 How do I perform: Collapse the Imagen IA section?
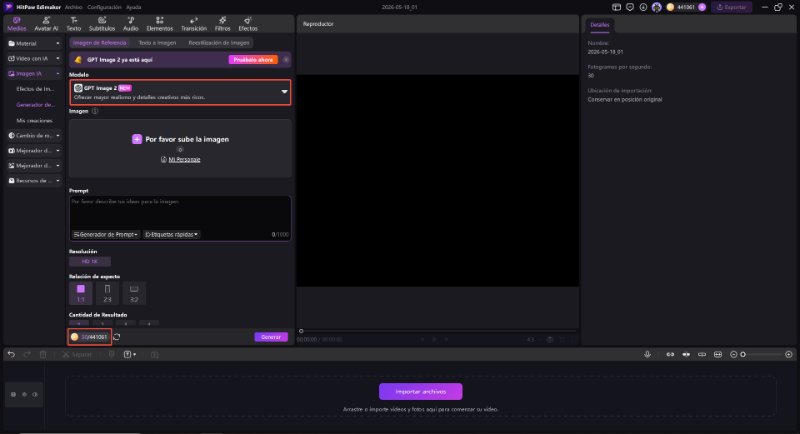[x=34, y=73]
